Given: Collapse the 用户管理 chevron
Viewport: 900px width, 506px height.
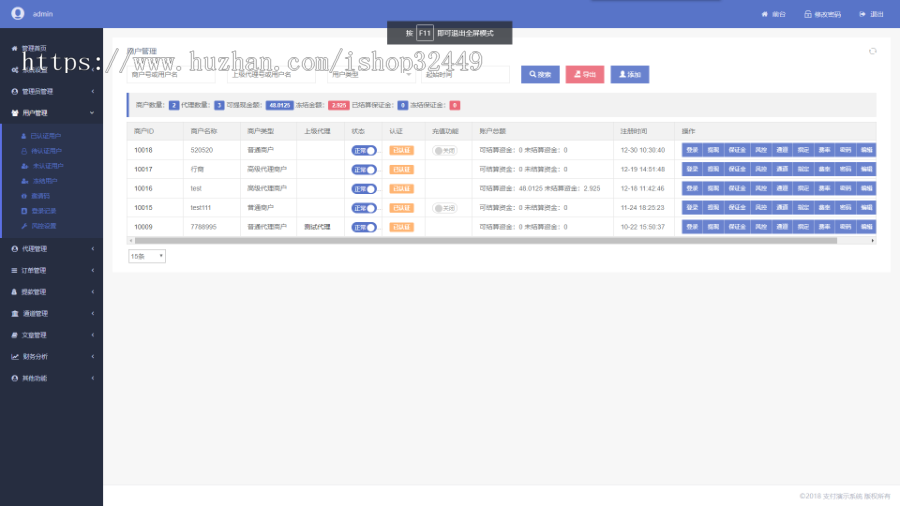Looking at the screenshot, I should (92, 113).
